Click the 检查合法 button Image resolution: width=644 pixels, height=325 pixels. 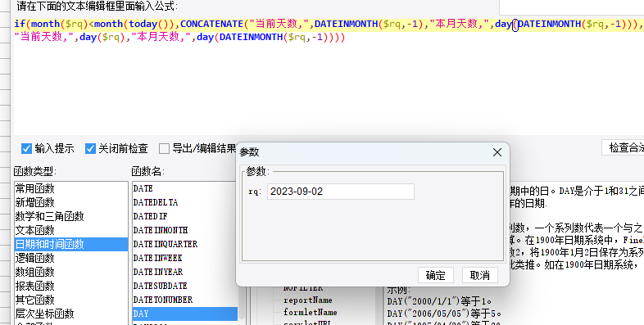point(623,147)
